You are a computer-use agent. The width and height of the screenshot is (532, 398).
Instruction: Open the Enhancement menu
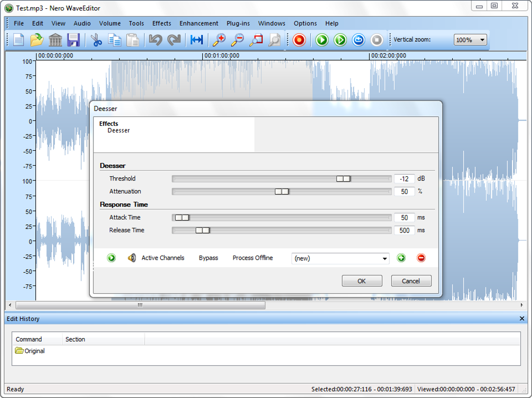[x=199, y=23]
